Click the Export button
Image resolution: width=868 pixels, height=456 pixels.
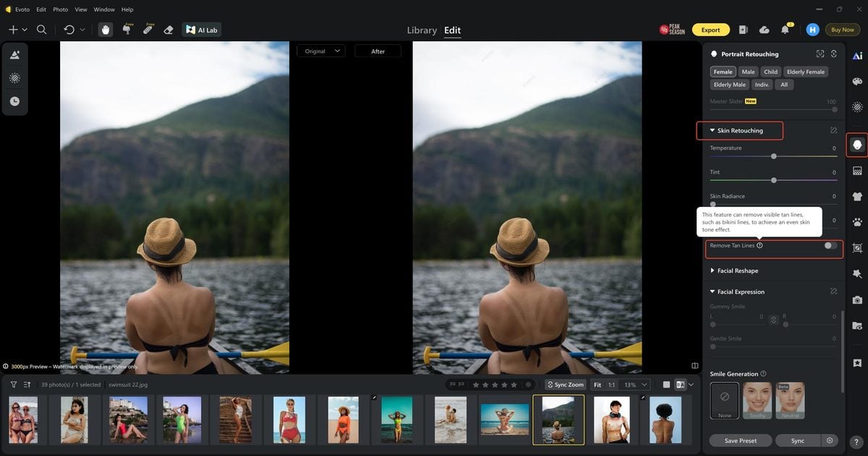710,30
